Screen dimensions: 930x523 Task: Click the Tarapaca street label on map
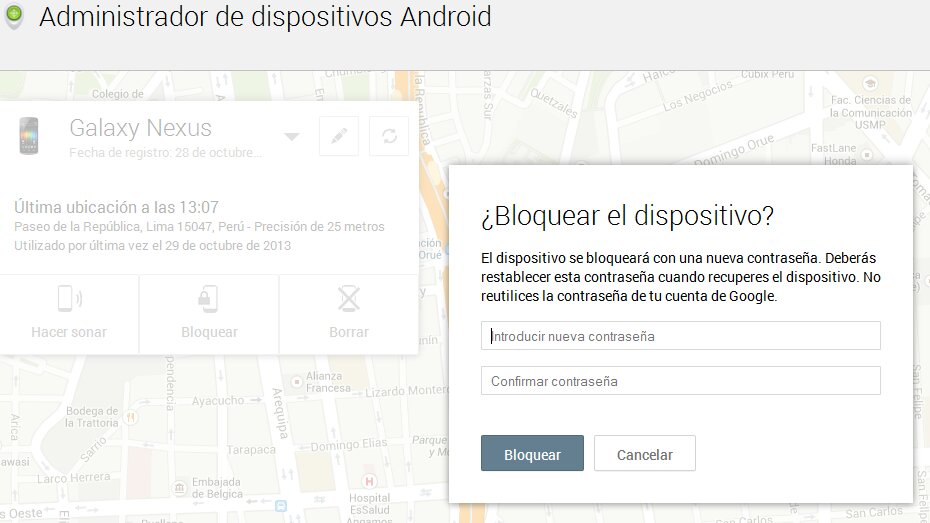click(x=251, y=450)
